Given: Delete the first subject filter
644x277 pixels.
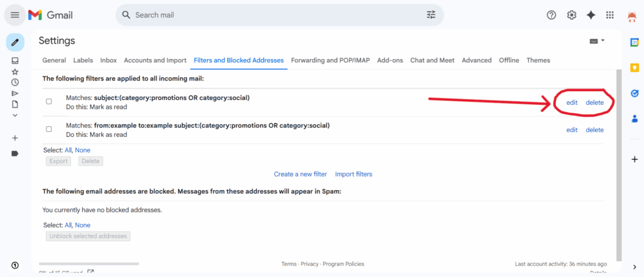Looking at the screenshot, I should [x=595, y=102].
